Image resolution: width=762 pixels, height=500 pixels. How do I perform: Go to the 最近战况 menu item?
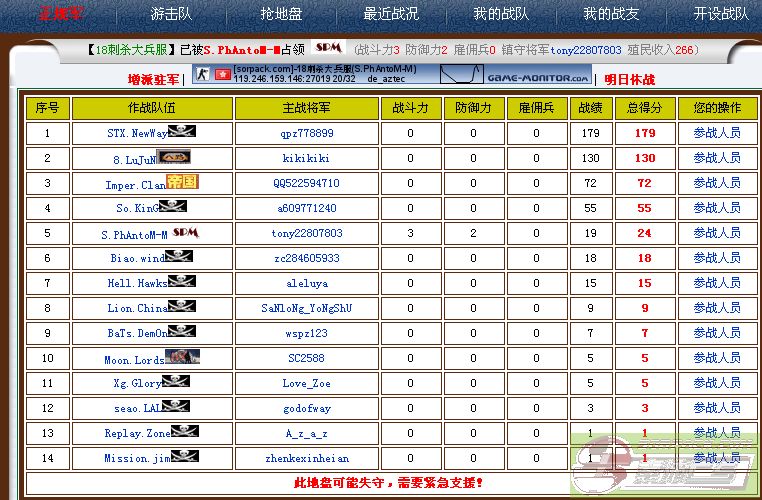(391, 14)
